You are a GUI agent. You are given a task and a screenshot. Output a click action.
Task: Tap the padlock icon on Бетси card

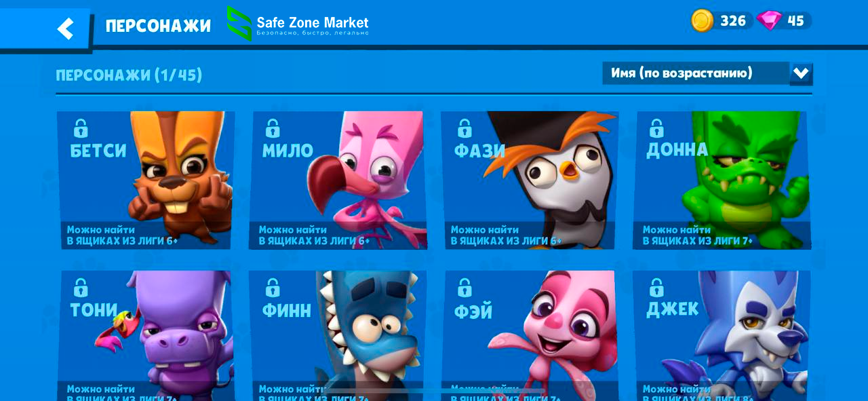point(81,128)
